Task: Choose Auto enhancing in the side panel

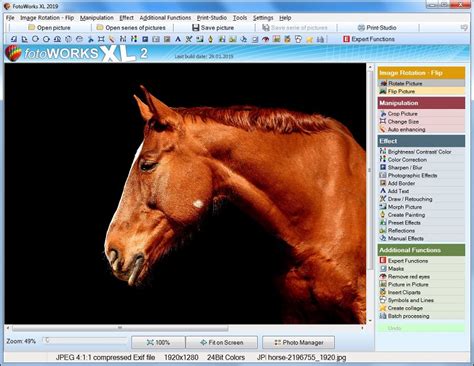Action: (421, 129)
